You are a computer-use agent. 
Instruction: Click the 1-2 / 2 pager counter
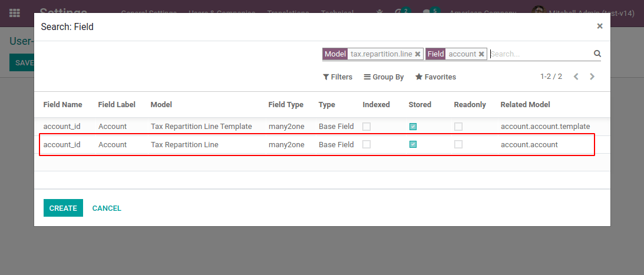551,77
